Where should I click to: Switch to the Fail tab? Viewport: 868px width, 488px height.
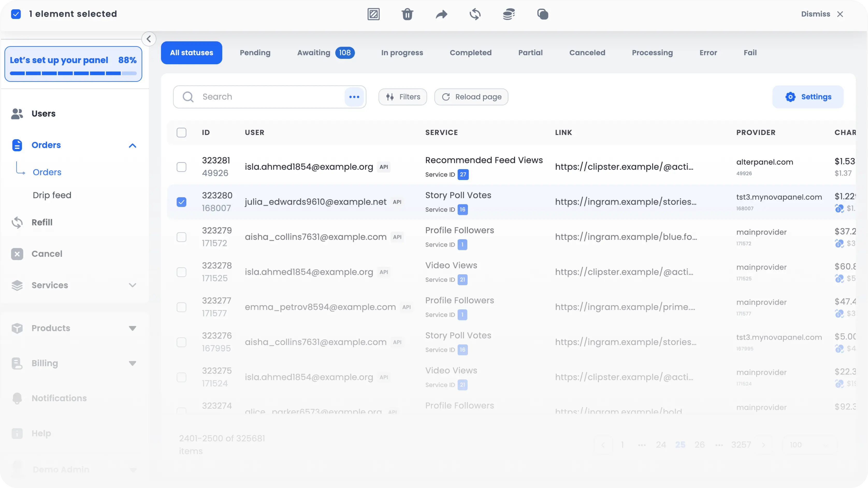click(750, 53)
